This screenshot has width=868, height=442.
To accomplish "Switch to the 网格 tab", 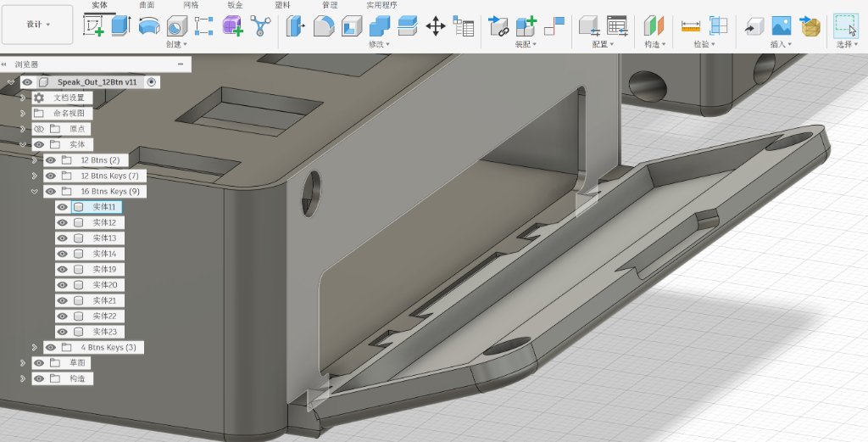I will 191,5.
